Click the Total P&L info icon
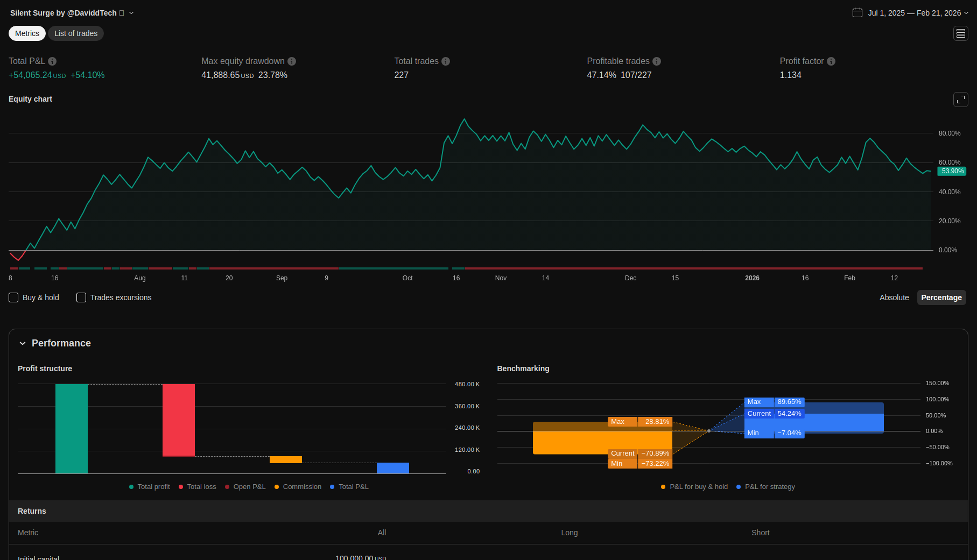Screen dimensions: 977x560 (x=52, y=61)
